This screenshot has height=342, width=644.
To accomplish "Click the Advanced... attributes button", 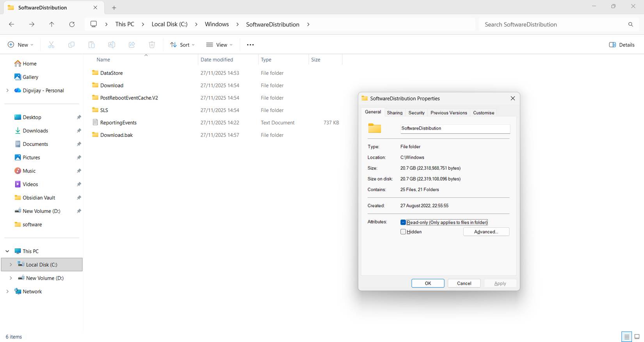I will (486, 232).
